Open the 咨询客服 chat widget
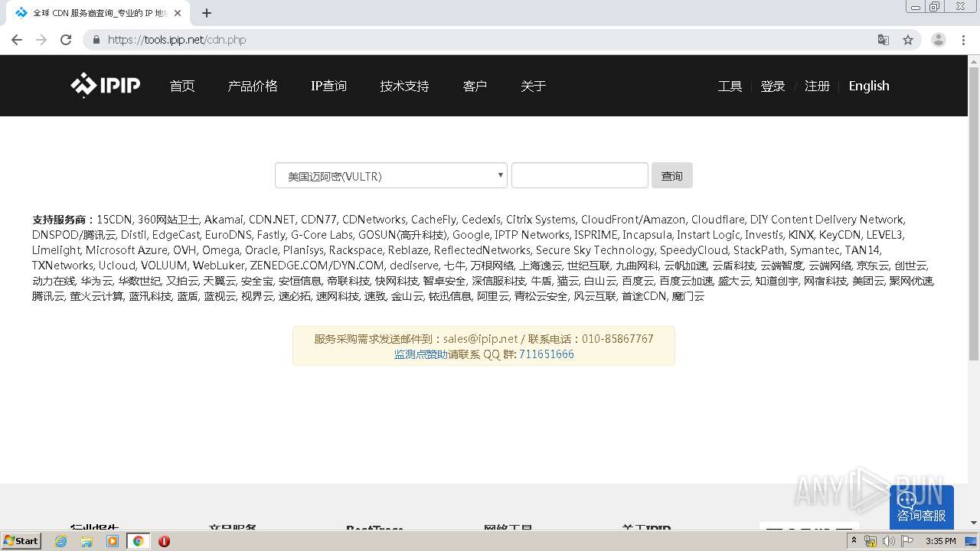This screenshot has width=980, height=551. point(922,507)
